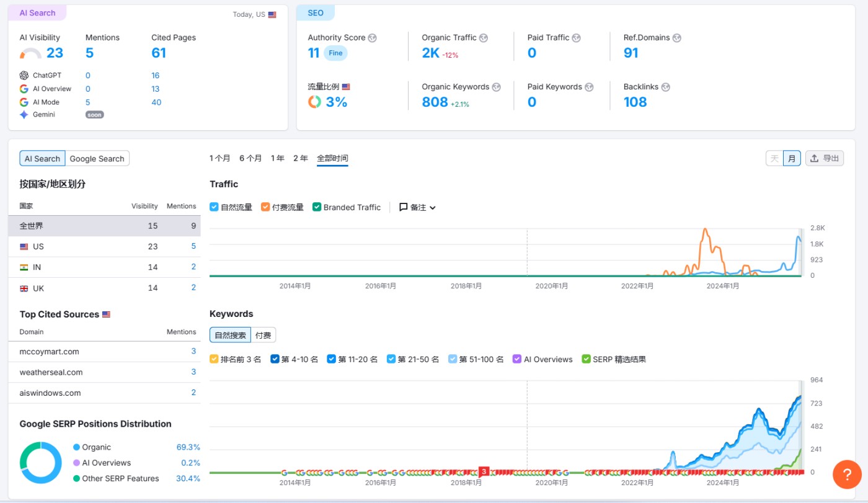Select the 1 年 time range
Screen dimensions: 868x503
click(x=277, y=159)
